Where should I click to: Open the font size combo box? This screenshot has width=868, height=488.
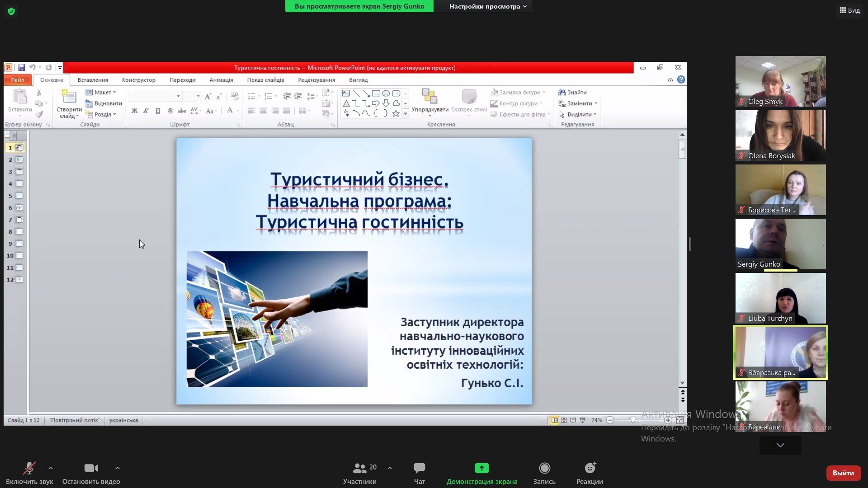(192, 96)
